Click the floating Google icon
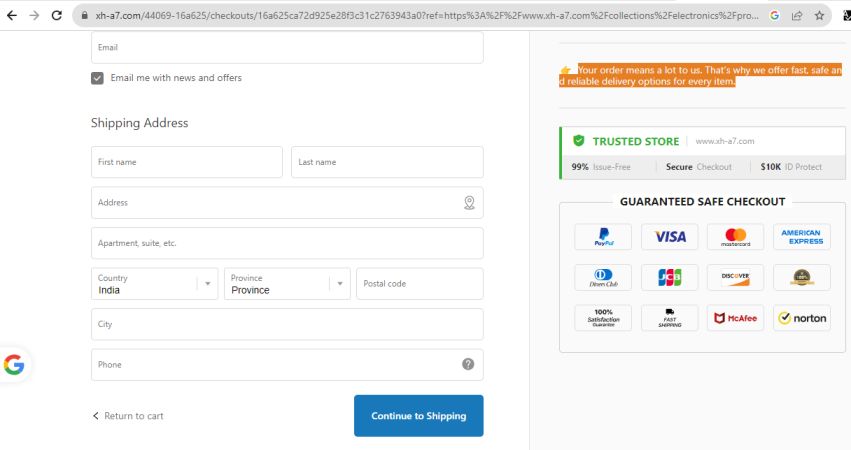Screen dimensions: 851x450 14,365
